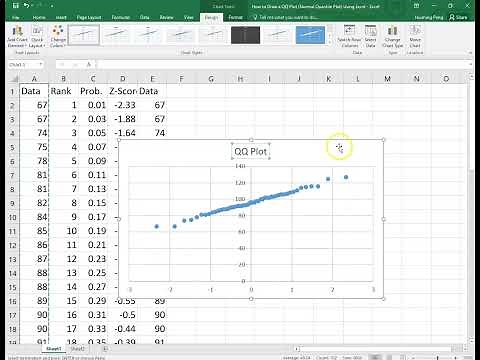Switch to the Sheet1 tab
480x360 pixels.
[x=54, y=349]
